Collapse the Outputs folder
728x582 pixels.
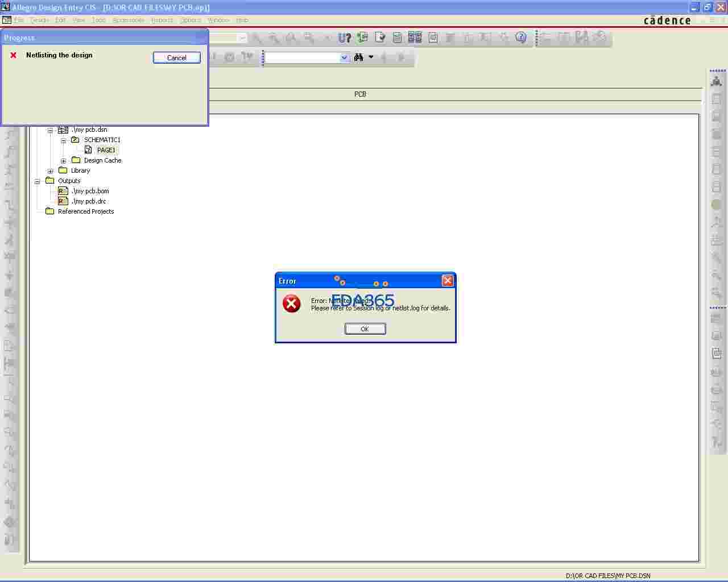pos(37,181)
